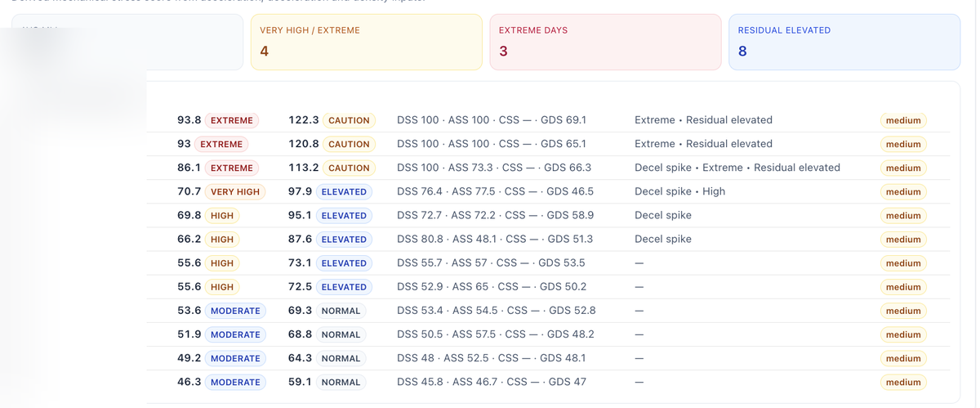This screenshot has width=980, height=408.
Task: Click the HIGH badge next to 69.8
Action: 221,216
